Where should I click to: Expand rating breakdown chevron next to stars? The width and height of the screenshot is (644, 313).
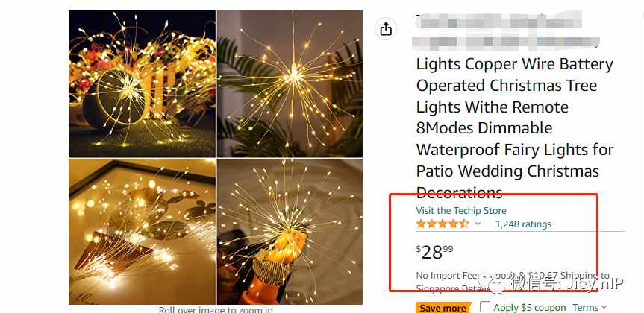[x=478, y=224]
